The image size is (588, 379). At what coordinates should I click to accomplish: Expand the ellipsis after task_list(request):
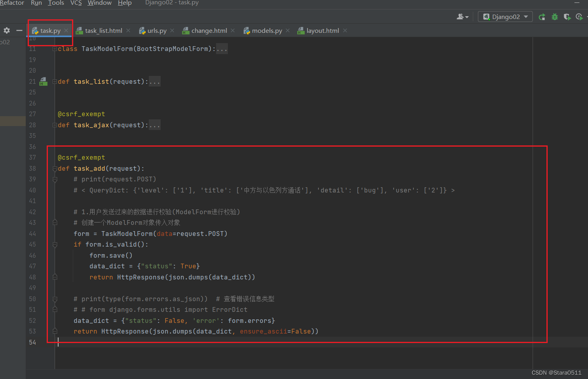pos(155,82)
